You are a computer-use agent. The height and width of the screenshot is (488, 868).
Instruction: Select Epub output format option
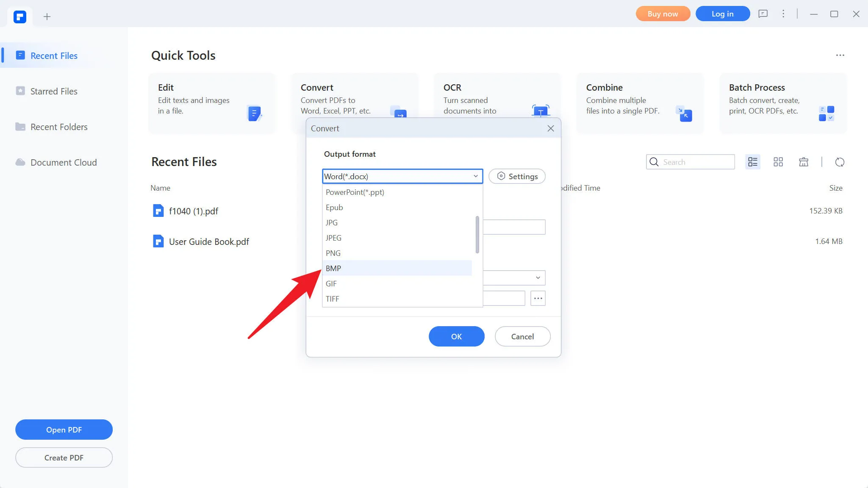pyautogui.click(x=334, y=207)
